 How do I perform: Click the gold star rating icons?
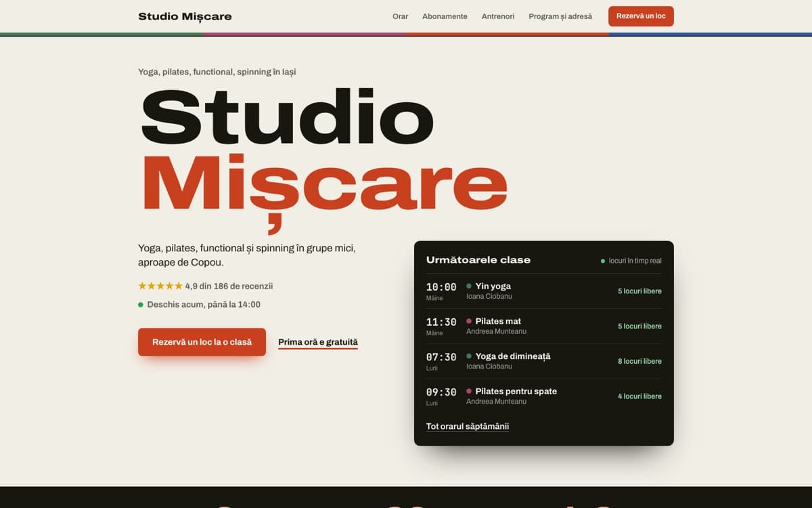(160, 286)
